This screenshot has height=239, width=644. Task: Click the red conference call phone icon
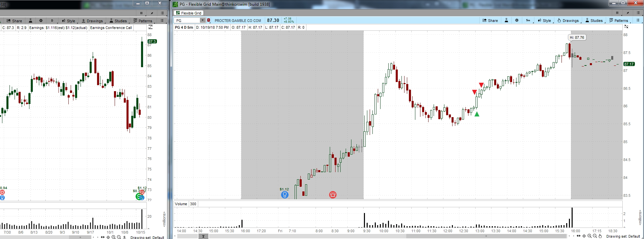click(x=333, y=195)
